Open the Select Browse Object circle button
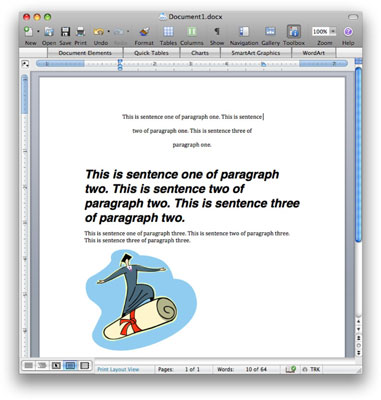The height and width of the screenshot is (400, 381). [358, 345]
